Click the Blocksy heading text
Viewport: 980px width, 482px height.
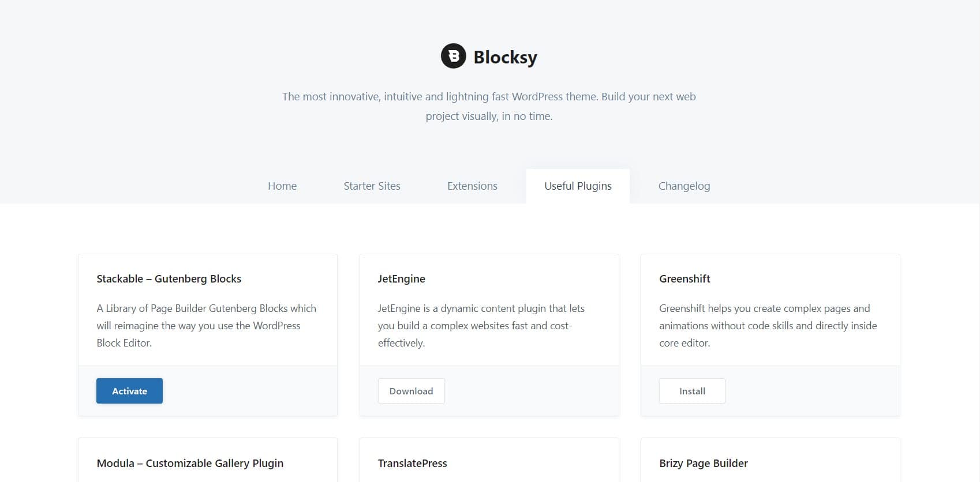pos(505,56)
